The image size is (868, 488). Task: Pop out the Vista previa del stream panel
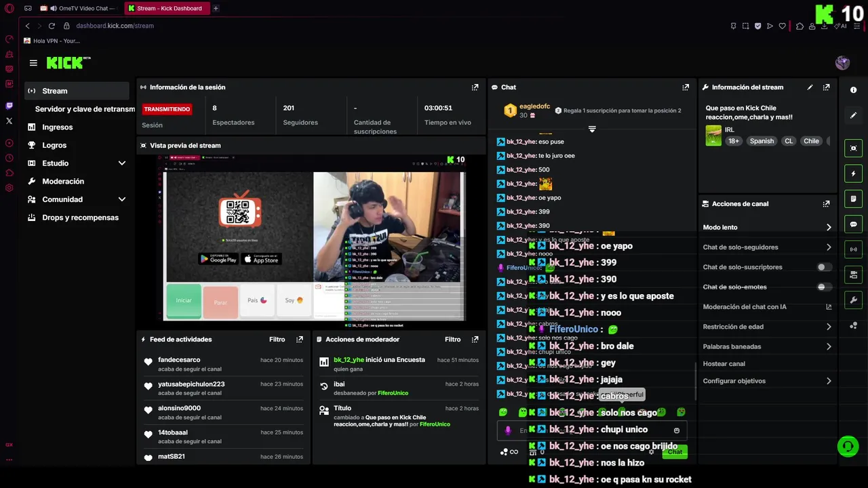pos(475,146)
